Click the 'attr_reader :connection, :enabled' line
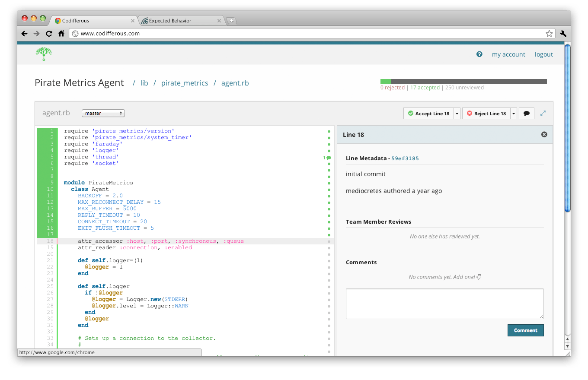The height and width of the screenshot is (380, 588). coord(135,247)
